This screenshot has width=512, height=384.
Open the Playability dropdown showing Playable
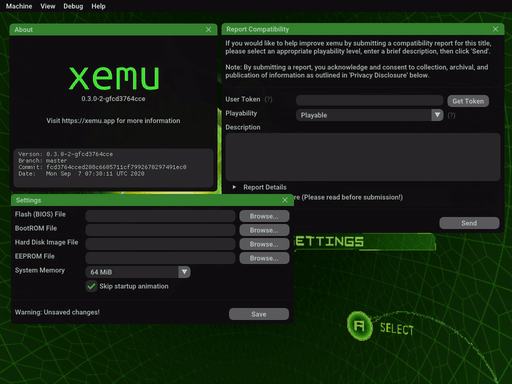click(x=369, y=115)
